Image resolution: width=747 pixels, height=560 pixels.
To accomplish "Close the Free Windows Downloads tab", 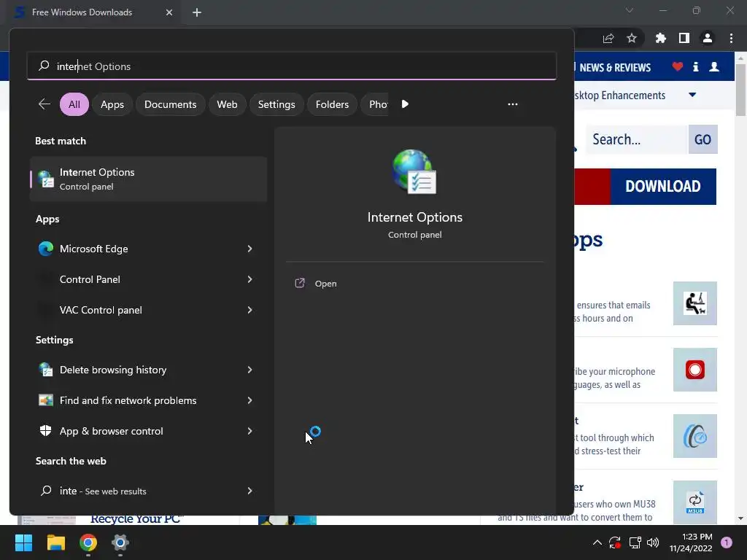I will (x=169, y=12).
